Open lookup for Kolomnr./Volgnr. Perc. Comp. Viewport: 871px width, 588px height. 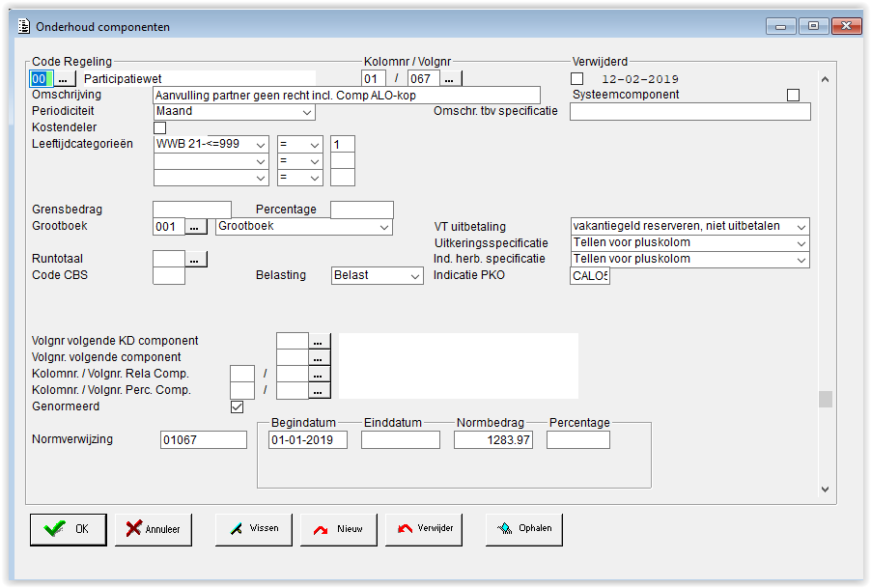[x=319, y=390]
